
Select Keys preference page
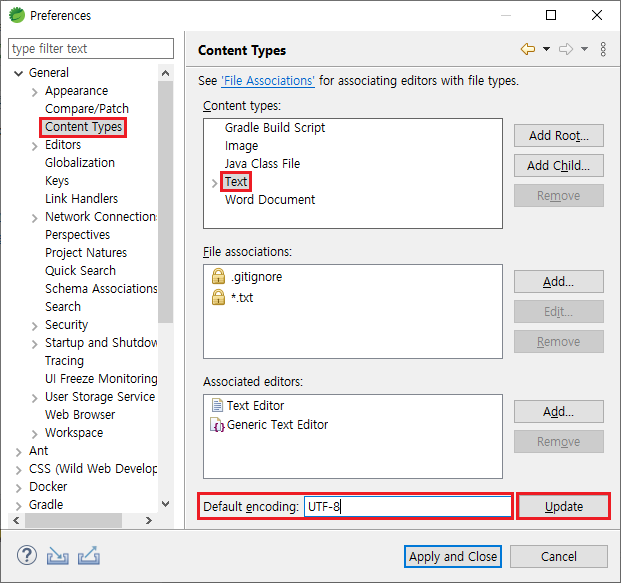point(57,181)
